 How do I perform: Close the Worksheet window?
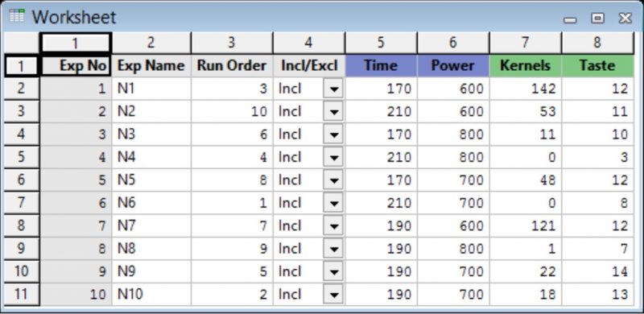tap(625, 18)
